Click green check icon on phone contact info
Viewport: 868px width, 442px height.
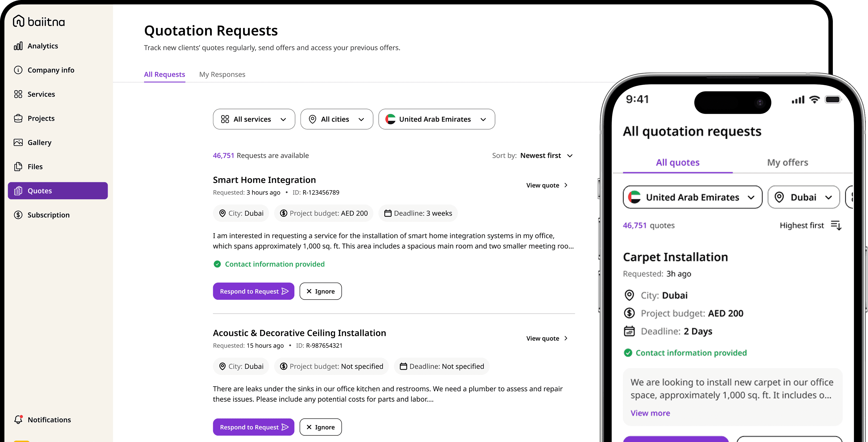point(628,353)
